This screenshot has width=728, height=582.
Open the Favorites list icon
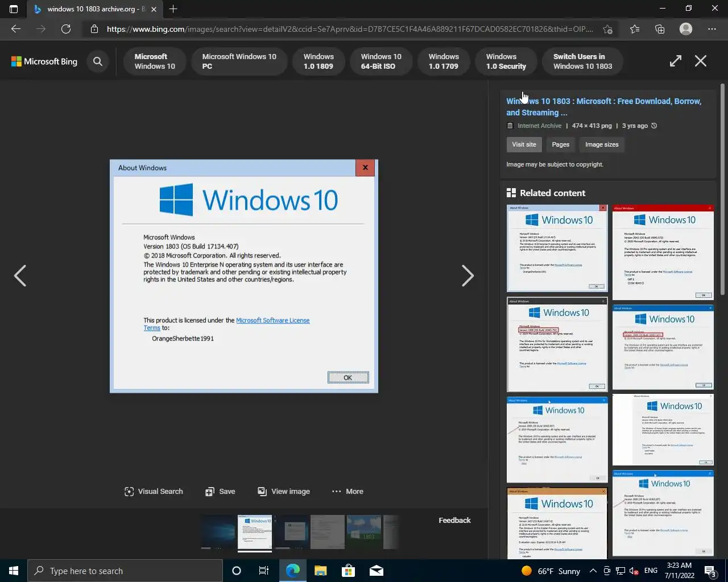click(x=635, y=29)
